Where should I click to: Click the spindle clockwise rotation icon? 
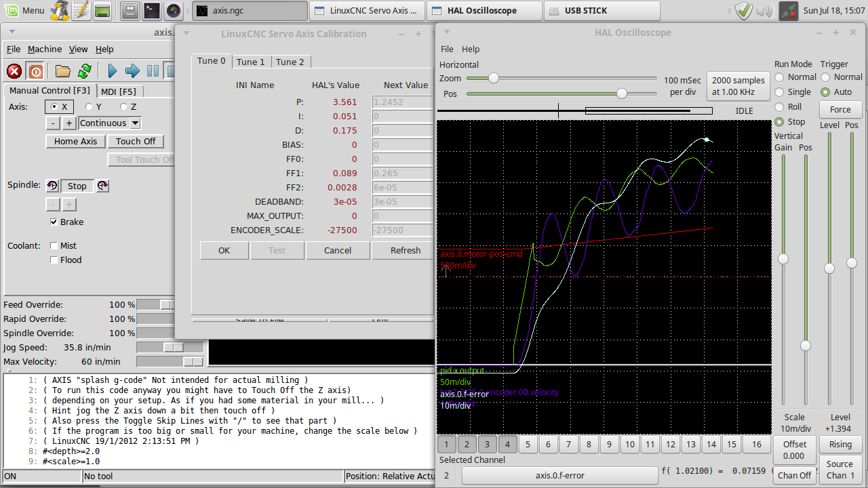102,186
